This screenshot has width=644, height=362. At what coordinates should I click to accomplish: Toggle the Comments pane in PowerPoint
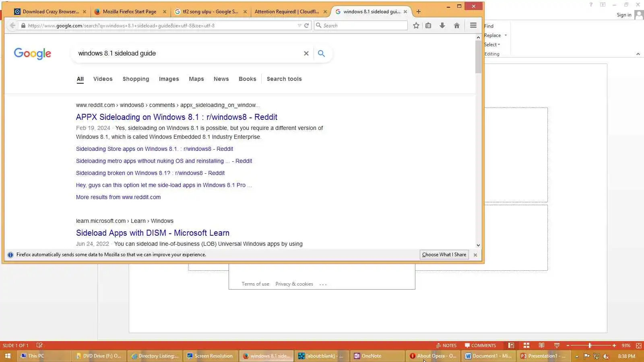(x=480, y=346)
